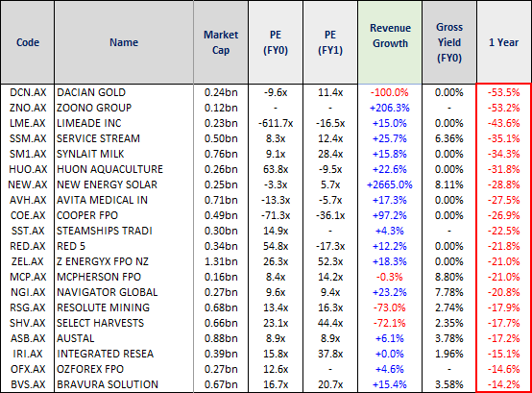Select the Revenue Growth column header

(390, 42)
